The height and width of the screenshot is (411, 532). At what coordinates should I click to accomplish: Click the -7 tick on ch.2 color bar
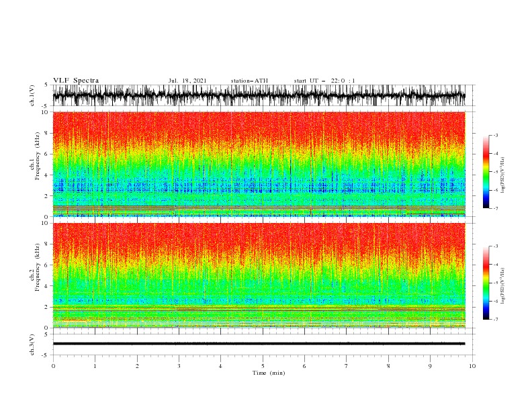495,319
